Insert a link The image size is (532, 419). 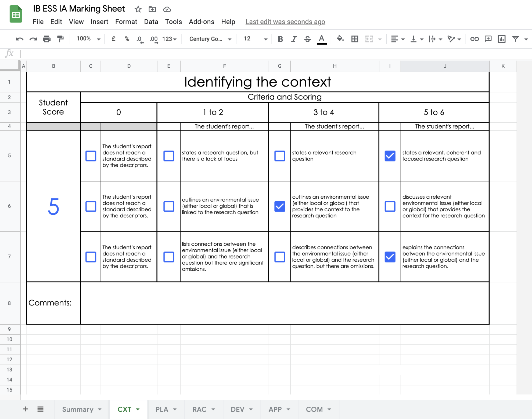pyautogui.click(x=475, y=39)
